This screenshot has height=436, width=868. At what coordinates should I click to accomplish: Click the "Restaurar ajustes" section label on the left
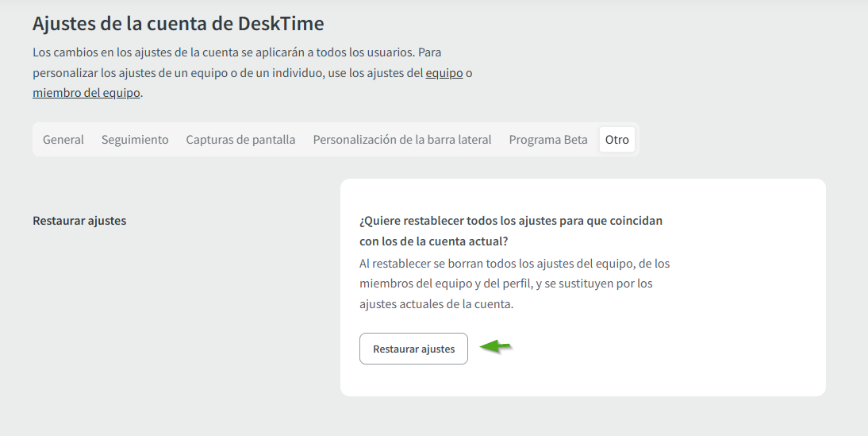(79, 221)
